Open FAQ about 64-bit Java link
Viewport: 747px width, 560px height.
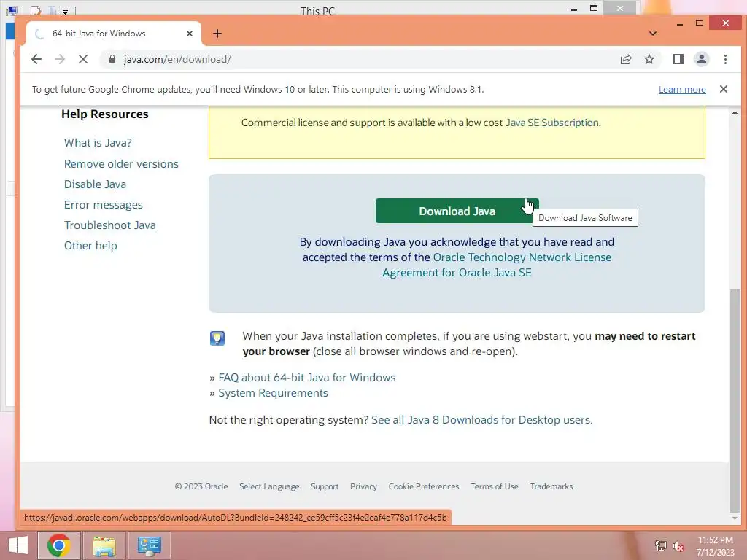point(307,378)
